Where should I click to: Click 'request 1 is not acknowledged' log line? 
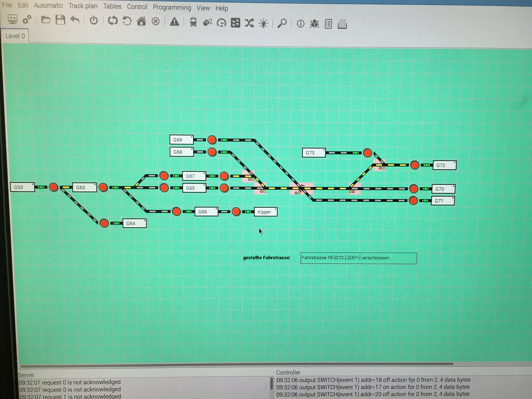70,396
